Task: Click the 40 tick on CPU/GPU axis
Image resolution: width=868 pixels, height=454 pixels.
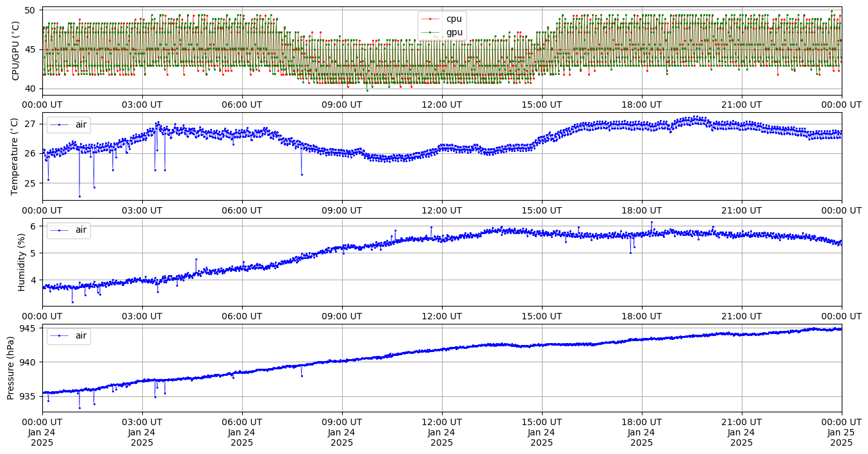Action: click(x=32, y=88)
